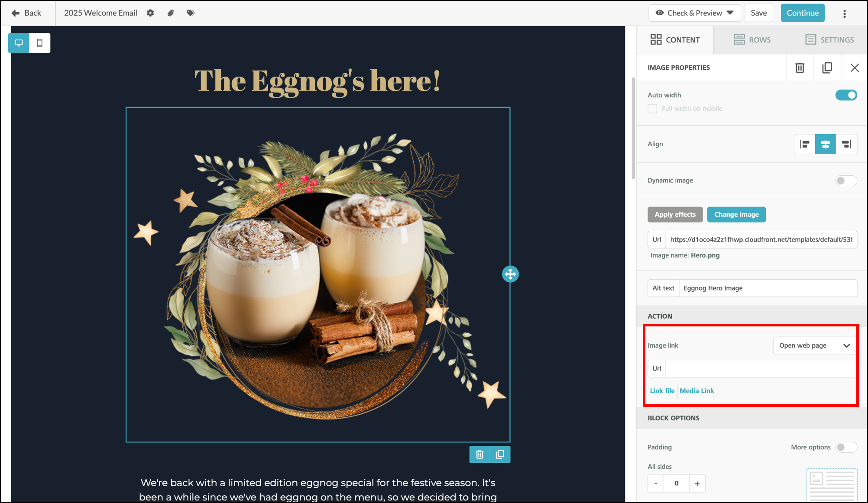Screen dimensions: 868x503
Task: Turn off Auto width toggle
Action: 846,95
